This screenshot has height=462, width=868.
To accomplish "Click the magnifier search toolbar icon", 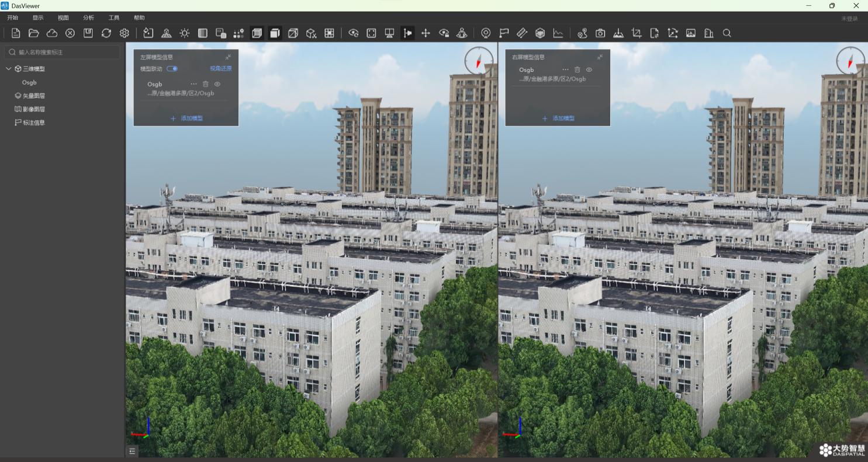I will (x=727, y=33).
